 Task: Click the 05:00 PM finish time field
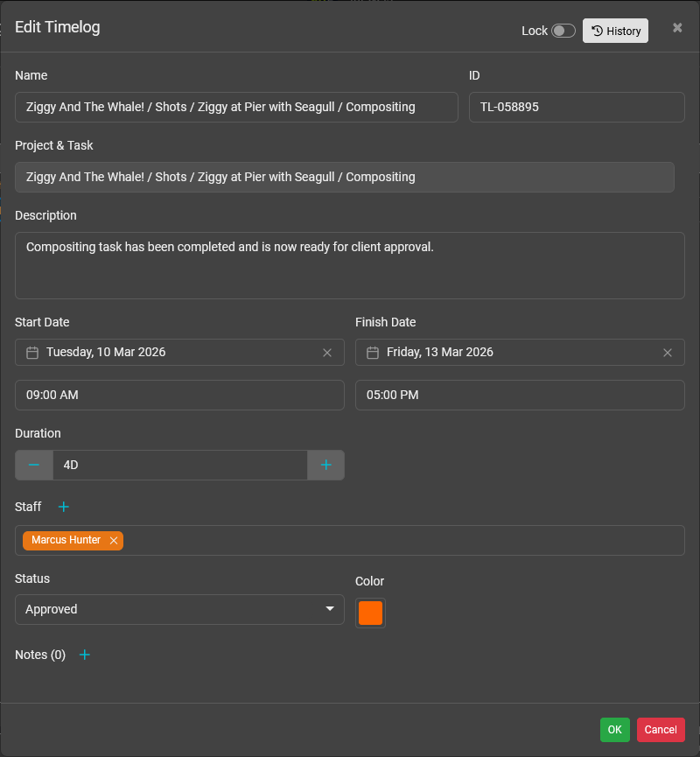[520, 395]
